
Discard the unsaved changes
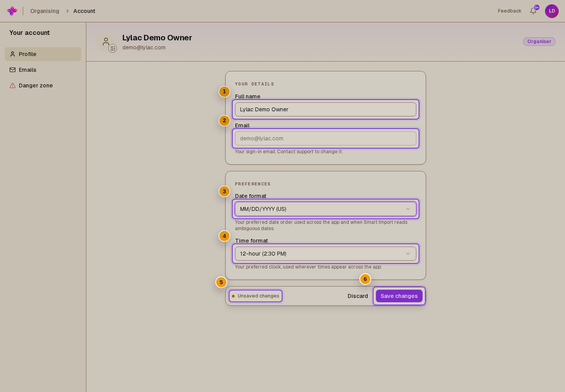point(358,296)
